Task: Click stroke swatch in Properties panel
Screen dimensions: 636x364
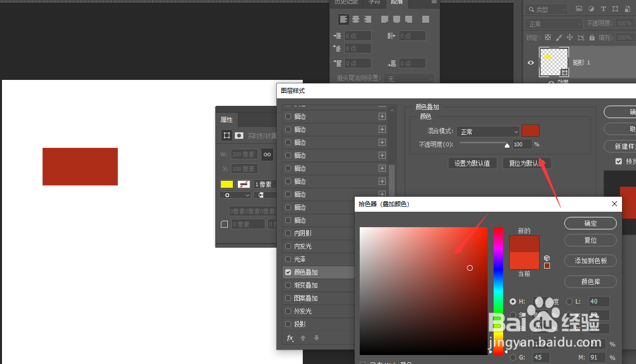Action: [244, 184]
